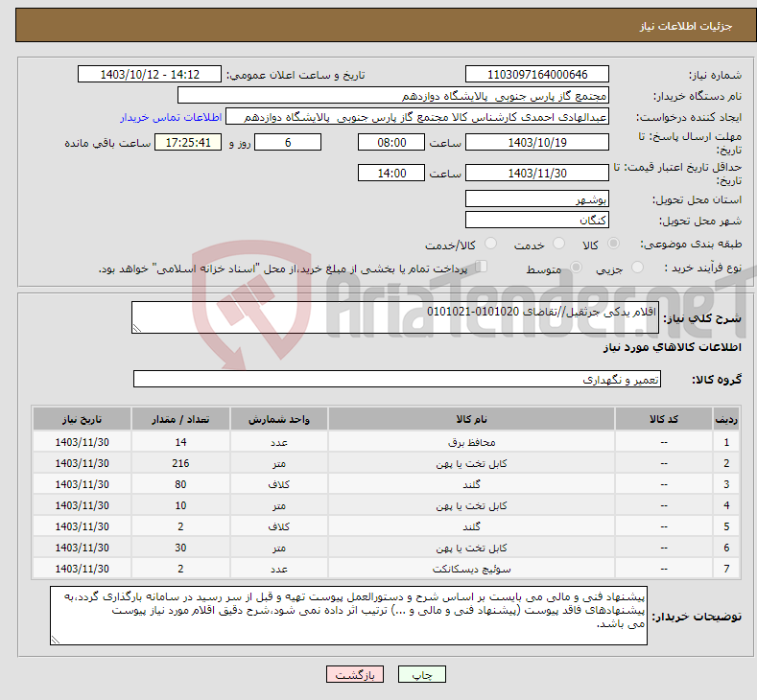757x700 pixels.
Task: Click the deadline hour field 08:00
Action: click(391, 142)
